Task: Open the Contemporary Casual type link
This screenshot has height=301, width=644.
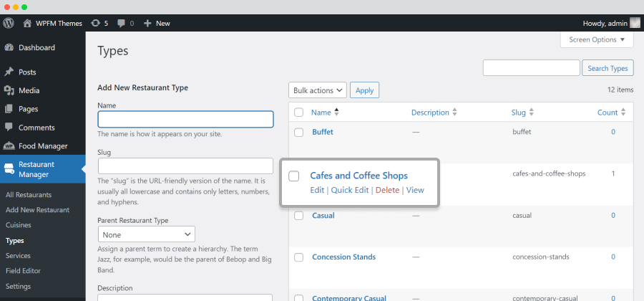Action: coord(349,298)
